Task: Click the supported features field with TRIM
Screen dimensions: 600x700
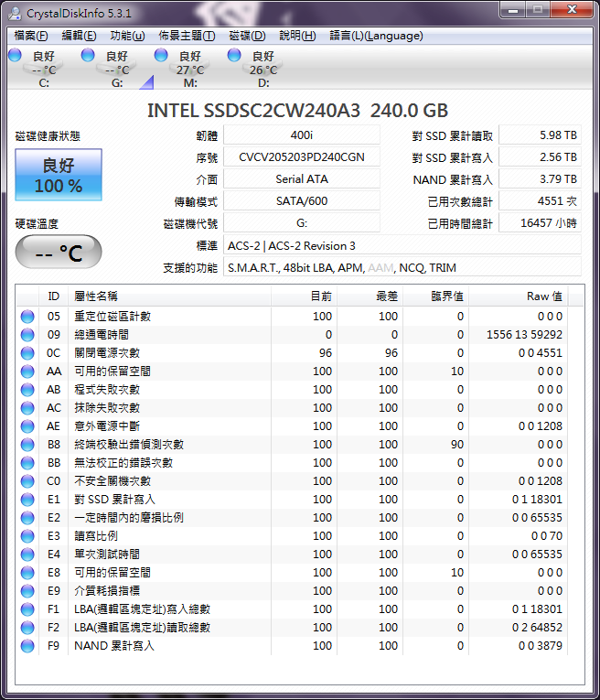Action: (x=402, y=267)
